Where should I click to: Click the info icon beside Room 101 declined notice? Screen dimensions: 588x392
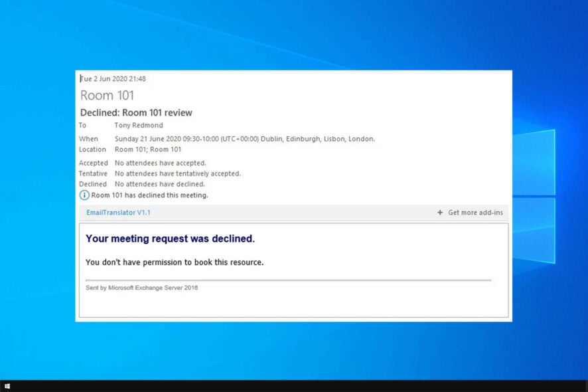click(x=84, y=195)
